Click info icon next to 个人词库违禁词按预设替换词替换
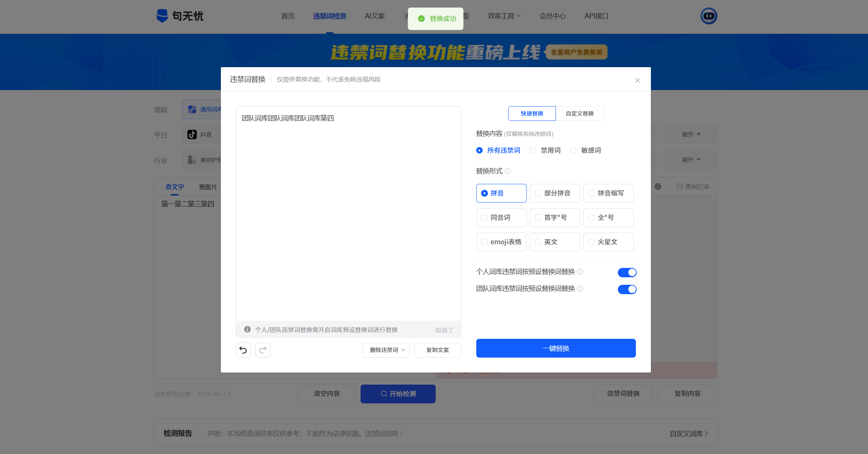 [x=580, y=272]
